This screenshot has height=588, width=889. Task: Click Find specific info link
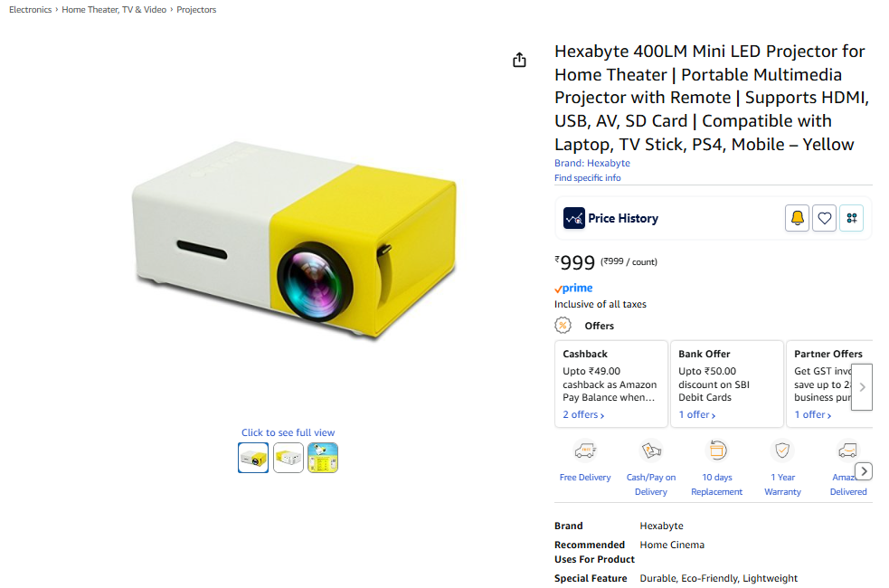587,177
